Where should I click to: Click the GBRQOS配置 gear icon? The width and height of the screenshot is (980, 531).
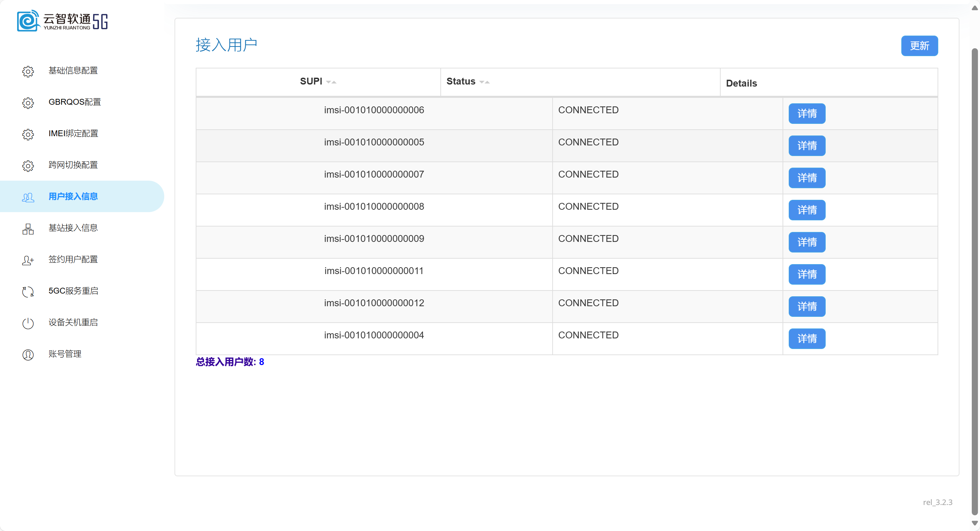[28, 103]
